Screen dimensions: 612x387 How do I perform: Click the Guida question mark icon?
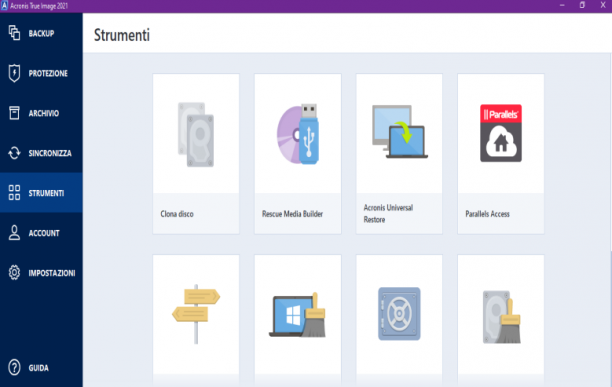pos(14,367)
